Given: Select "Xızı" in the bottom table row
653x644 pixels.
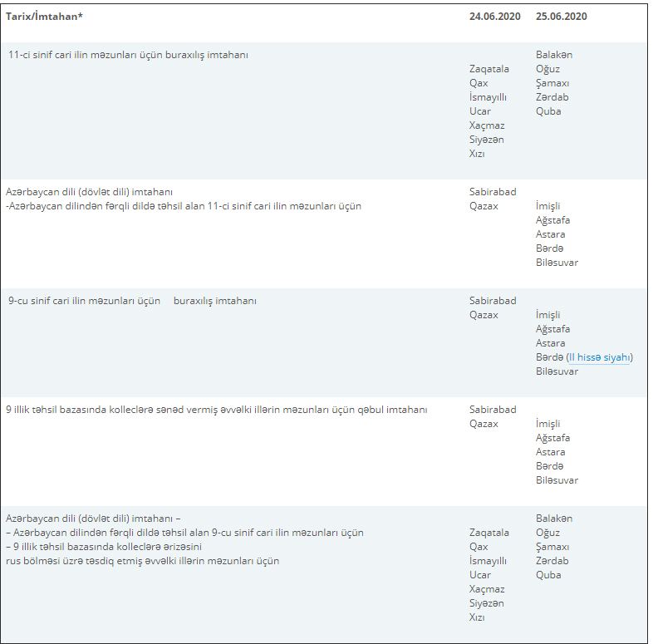Looking at the screenshot, I should 477,617.
